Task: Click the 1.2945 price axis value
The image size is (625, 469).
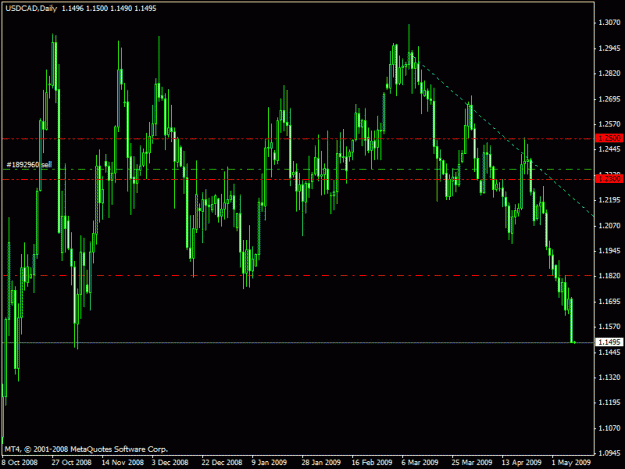Action: 609,48
